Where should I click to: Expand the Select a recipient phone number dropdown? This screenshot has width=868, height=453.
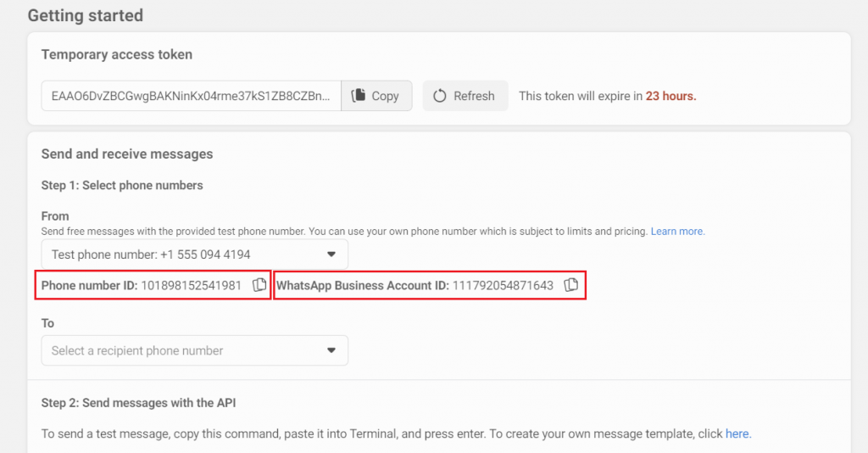click(194, 350)
